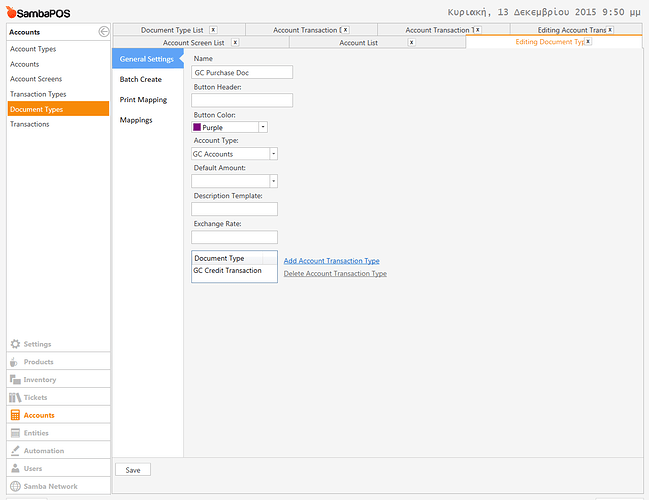Screen dimensions: 649x500
Task: Open the Products module
Action: pos(58,362)
